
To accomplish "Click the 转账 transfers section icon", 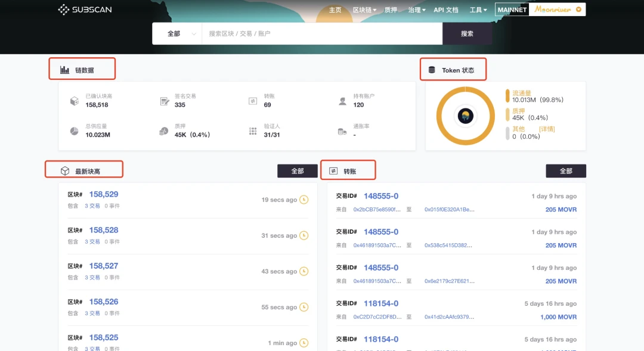I will pos(333,171).
